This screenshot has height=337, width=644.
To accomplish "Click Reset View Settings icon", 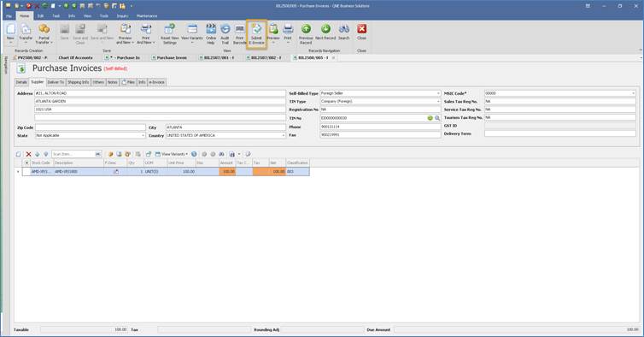I will (170, 33).
